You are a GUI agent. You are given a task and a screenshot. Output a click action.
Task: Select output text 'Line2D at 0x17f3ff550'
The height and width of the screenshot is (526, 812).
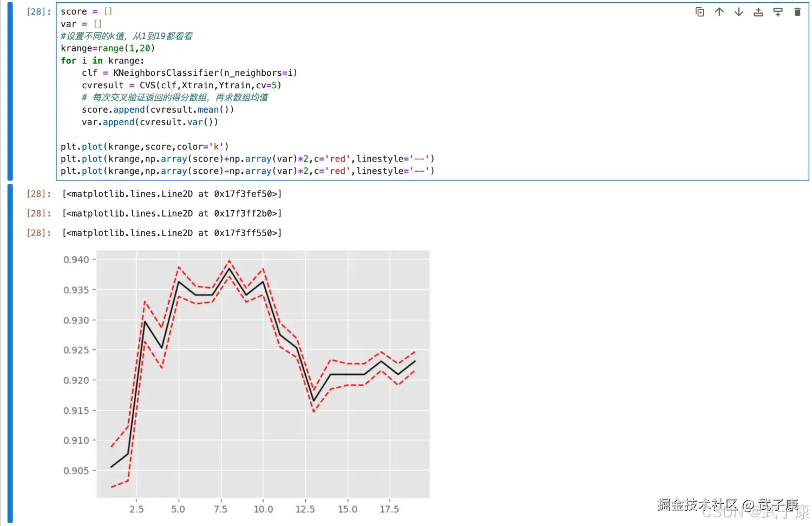click(x=219, y=233)
